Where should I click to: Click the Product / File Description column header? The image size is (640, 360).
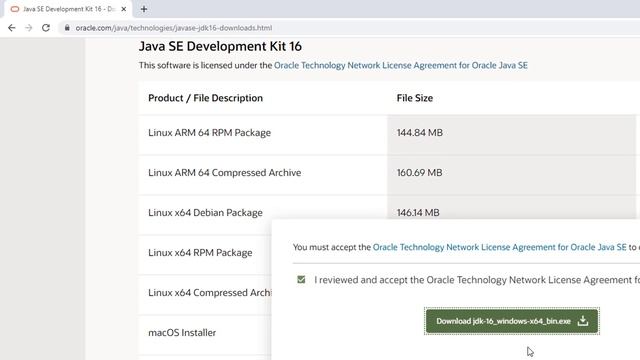tap(205, 98)
